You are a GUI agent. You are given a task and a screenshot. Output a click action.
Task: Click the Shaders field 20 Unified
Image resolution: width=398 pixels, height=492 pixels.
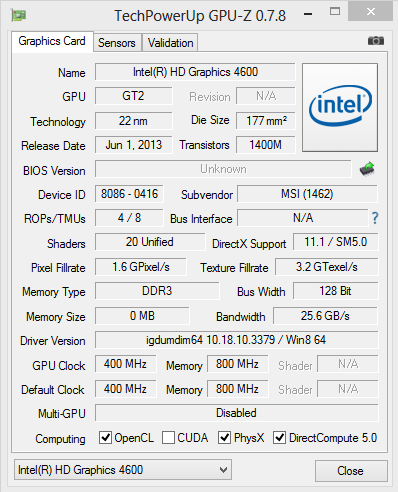[x=150, y=242]
